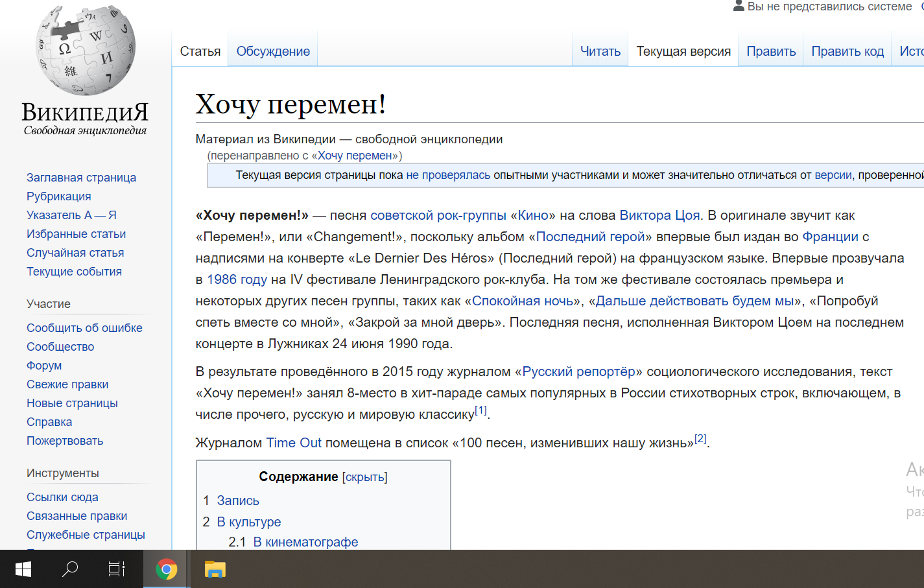The width and height of the screenshot is (924, 588).
Task: Select the Читать tab
Action: (600, 51)
